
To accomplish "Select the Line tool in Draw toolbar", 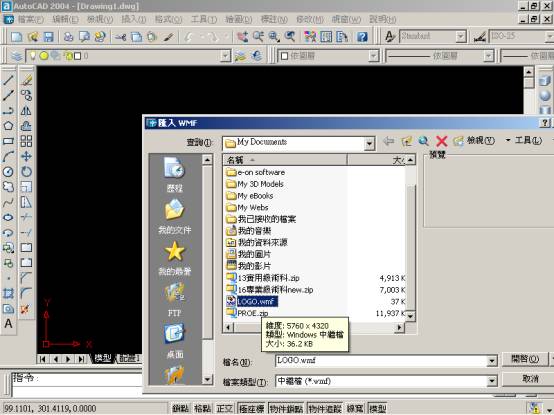I will coord(8,80).
